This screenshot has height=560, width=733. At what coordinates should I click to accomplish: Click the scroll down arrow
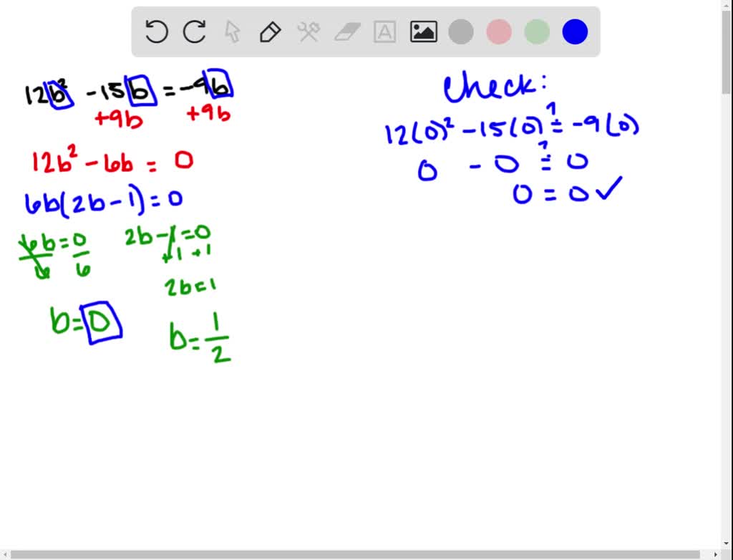(727, 543)
